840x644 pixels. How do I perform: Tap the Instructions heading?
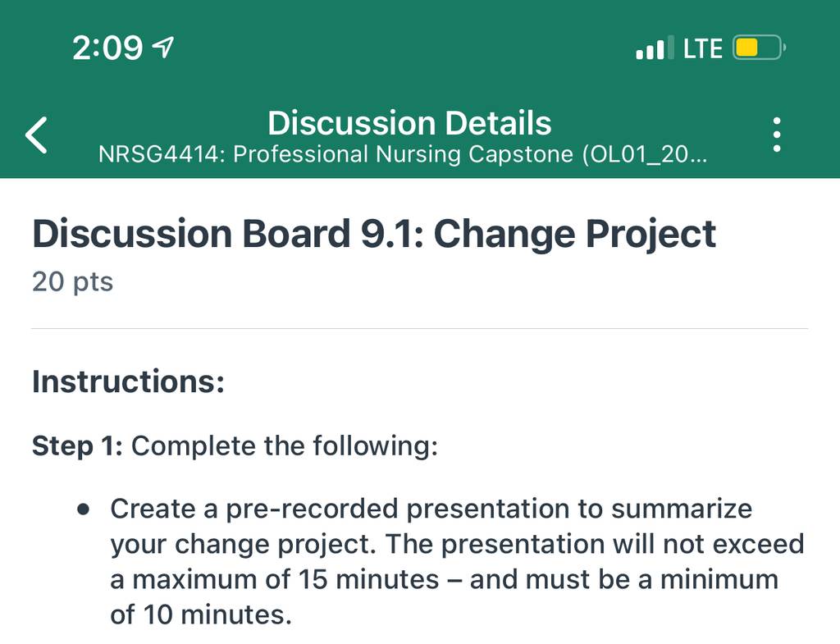coord(129,381)
